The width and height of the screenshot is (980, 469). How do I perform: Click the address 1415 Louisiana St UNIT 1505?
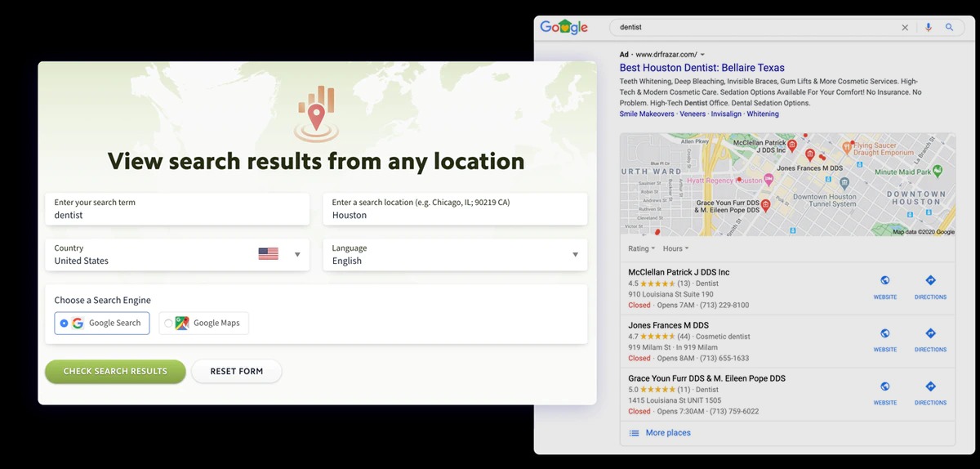[x=675, y=400]
